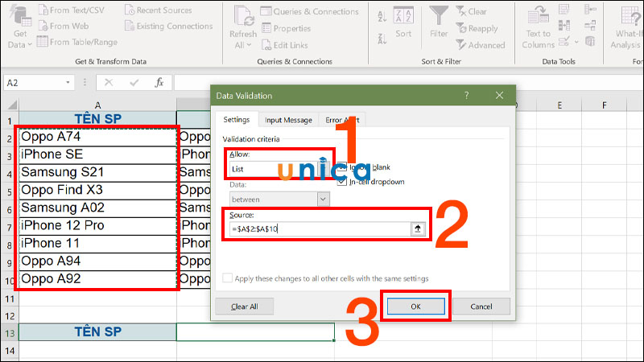Select cell containing Oppo A74
This screenshot has height=362, width=644.
tap(97, 137)
